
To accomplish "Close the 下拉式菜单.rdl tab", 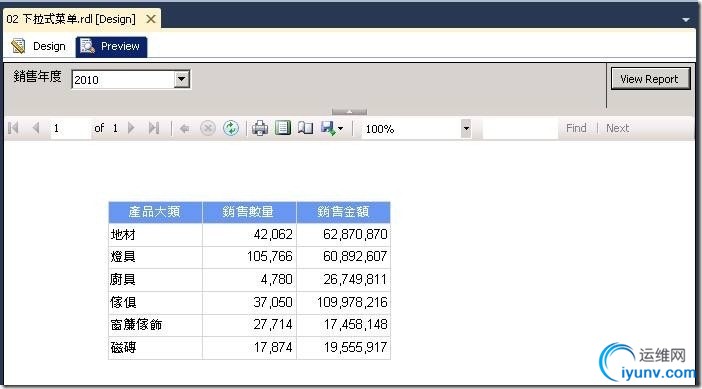I will tap(151, 19).
